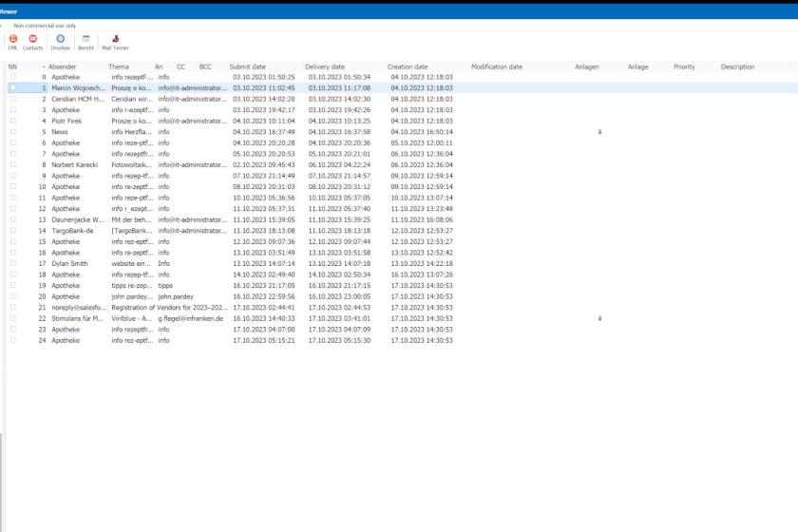Click creation date '13.10.2023 14:22:18'
The height and width of the screenshot is (532, 798).
coord(422,263)
